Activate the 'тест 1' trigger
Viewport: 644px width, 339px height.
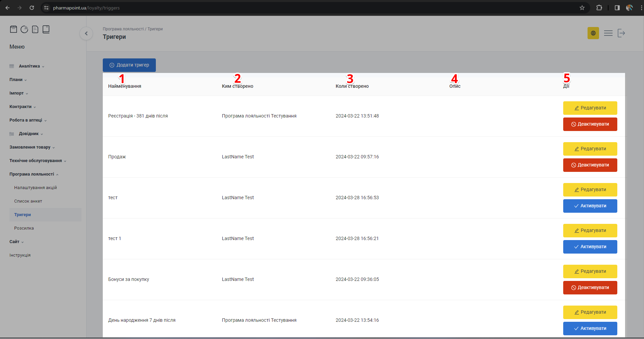pos(590,247)
